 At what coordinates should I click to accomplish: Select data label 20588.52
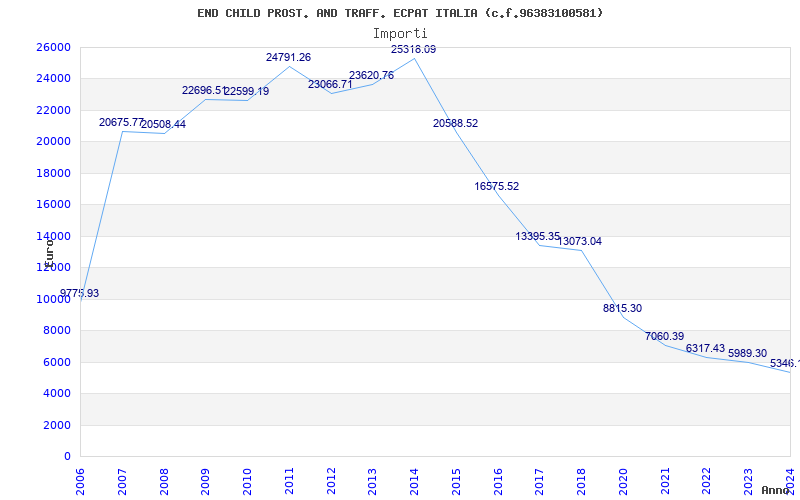456,123
